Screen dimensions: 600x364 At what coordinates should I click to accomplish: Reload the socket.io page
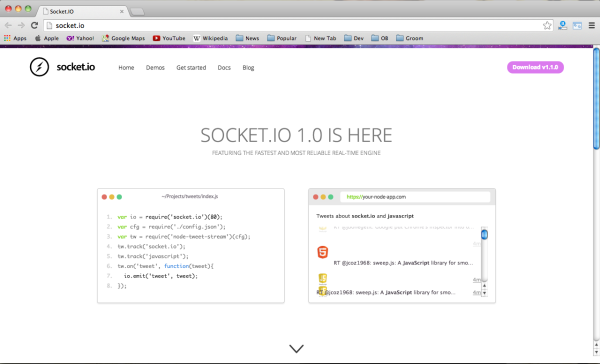click(34, 25)
